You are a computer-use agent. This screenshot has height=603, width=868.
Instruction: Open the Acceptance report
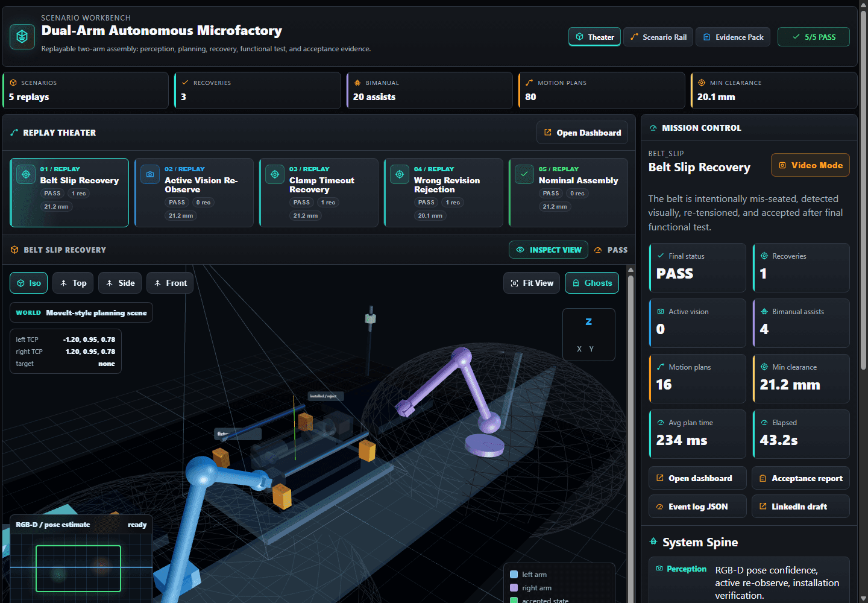click(800, 478)
